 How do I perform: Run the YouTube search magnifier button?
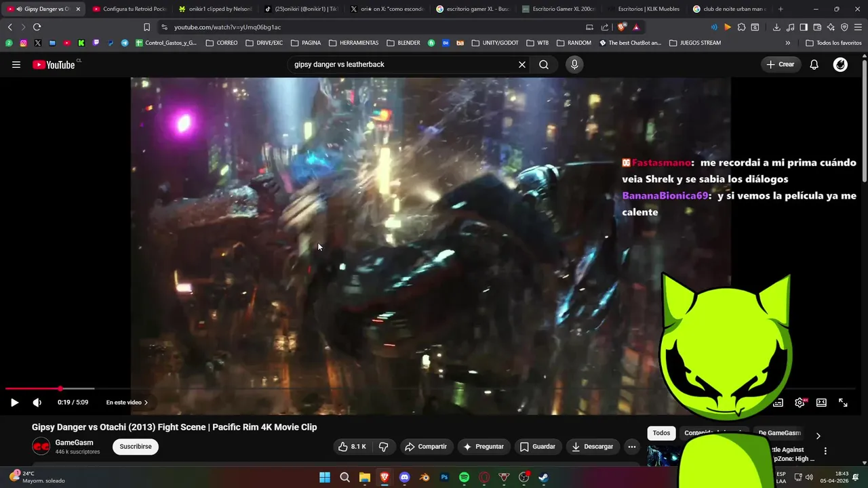[x=544, y=64]
